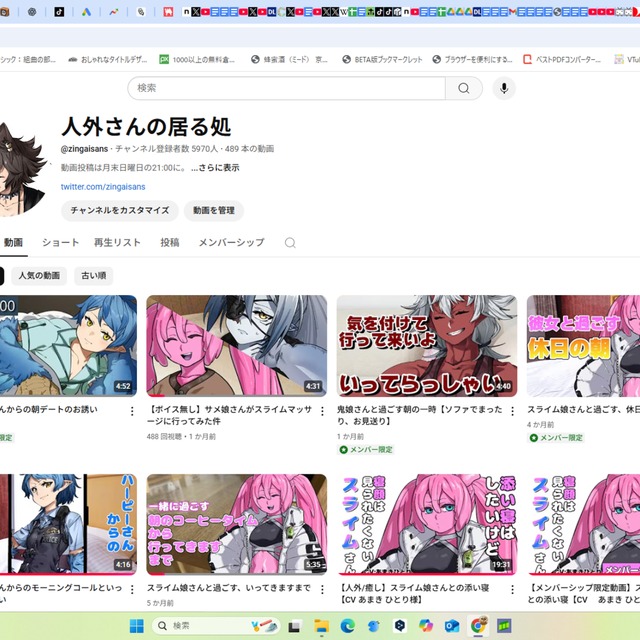Click チャンネルをカスタマイズ button
Screen dimensions: 640x640
(119, 211)
